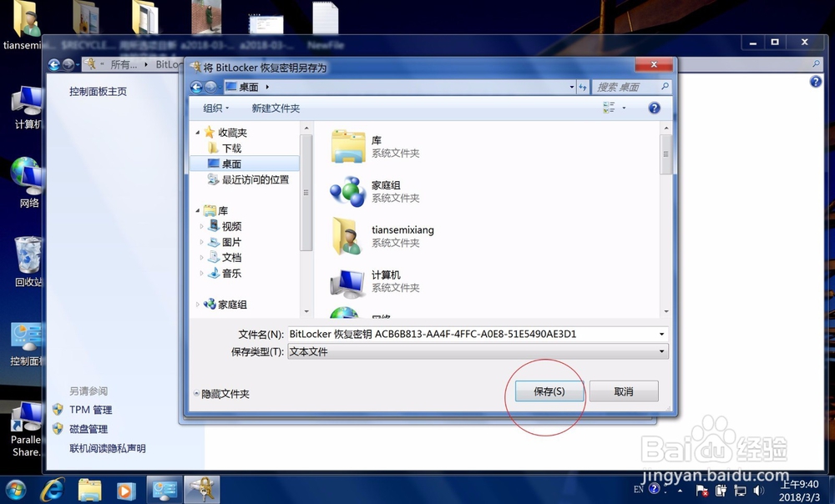The width and height of the screenshot is (835, 504).
Task: Click the address bar showing Desktop (桌面)
Action: (399, 86)
